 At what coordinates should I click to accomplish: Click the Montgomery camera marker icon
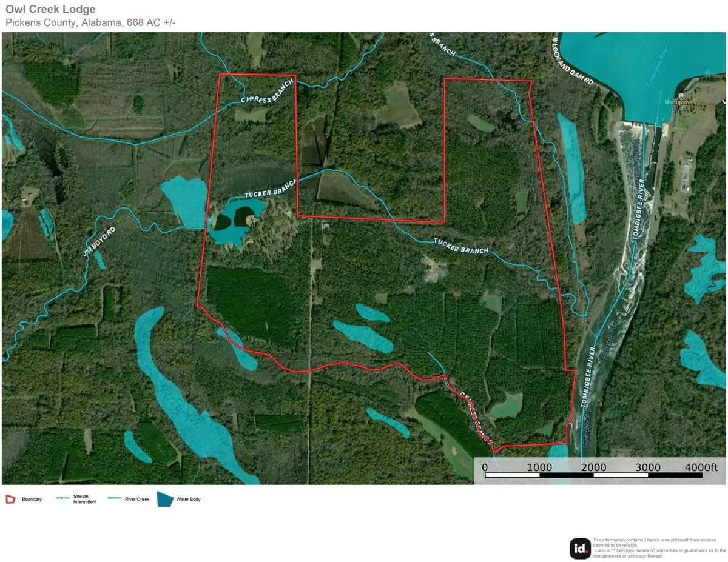pos(682,95)
